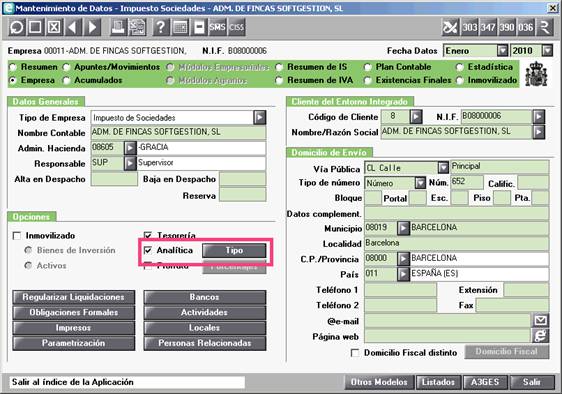This screenshot has height=394, width=562.
Task: Open the Locales button
Action: [x=205, y=328]
